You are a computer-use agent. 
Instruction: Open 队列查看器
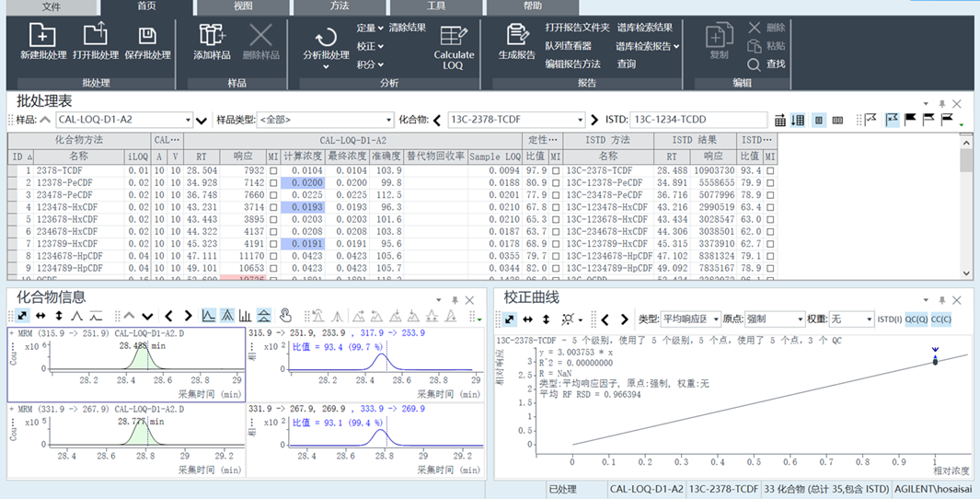click(x=568, y=46)
